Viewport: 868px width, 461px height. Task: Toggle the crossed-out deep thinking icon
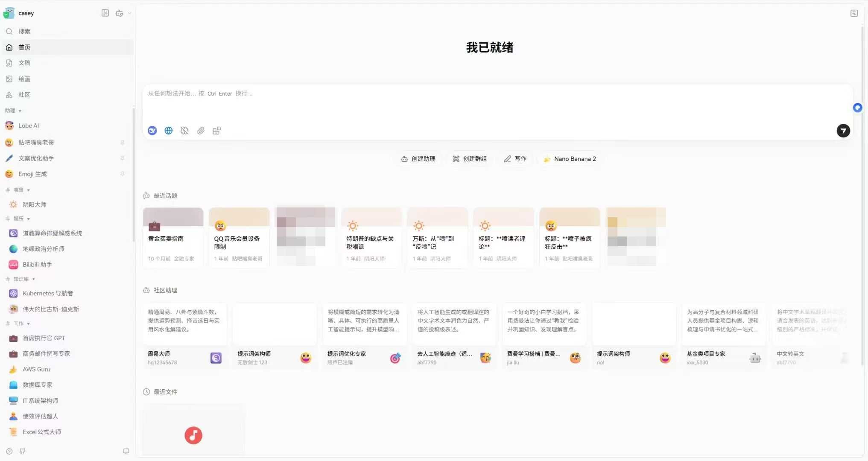point(184,131)
